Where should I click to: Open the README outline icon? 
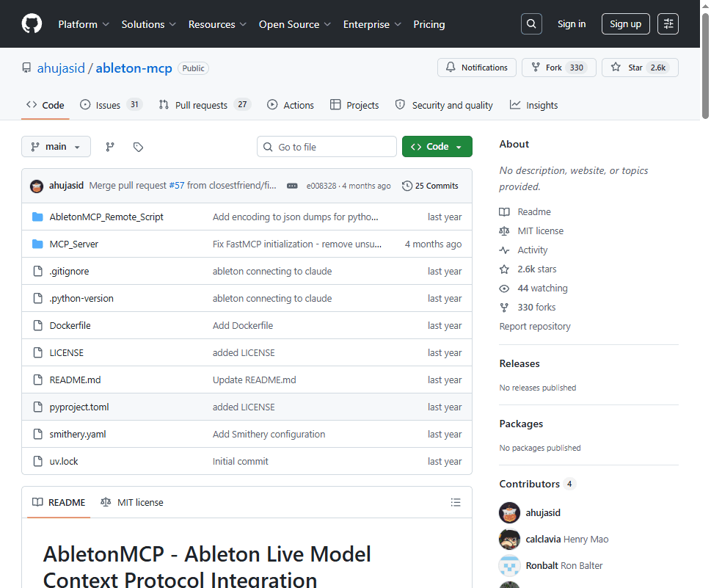456,502
